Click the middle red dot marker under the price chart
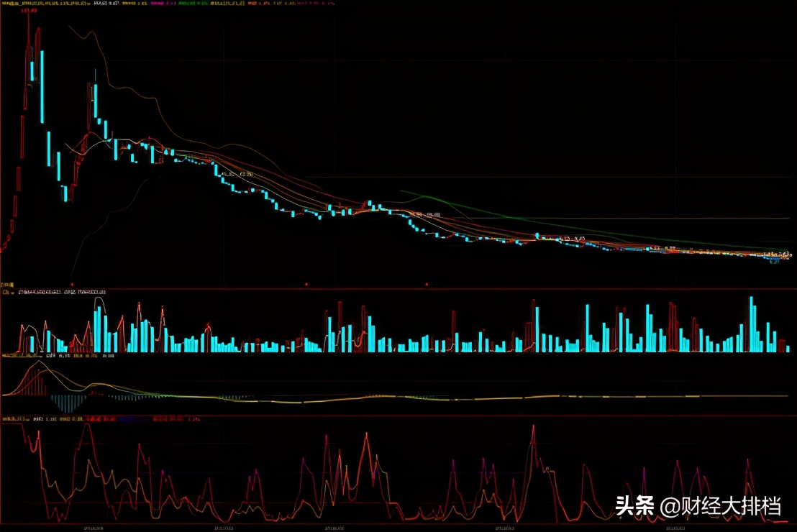 click(306, 285)
